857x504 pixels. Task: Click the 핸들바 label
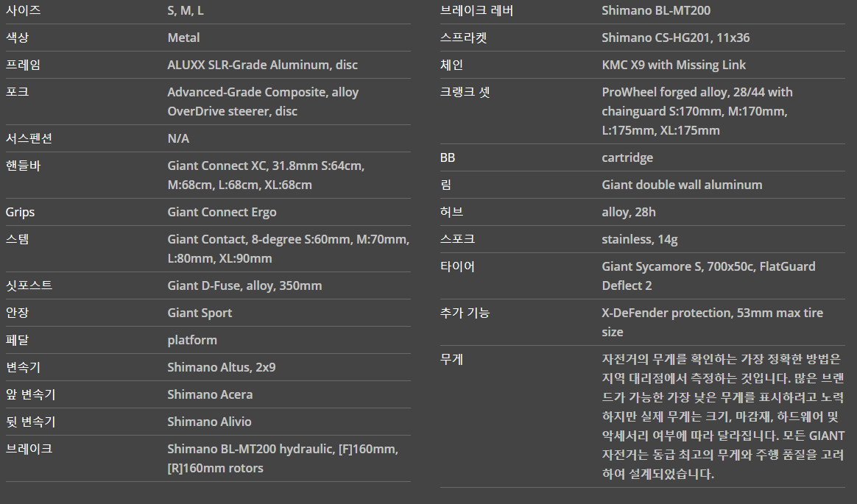tap(23, 166)
